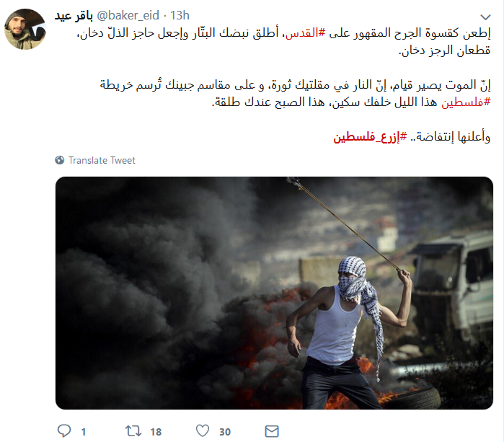The width and height of the screenshot is (504, 442).
Task: Click the first line of the tweet text
Action: [x=284, y=33]
